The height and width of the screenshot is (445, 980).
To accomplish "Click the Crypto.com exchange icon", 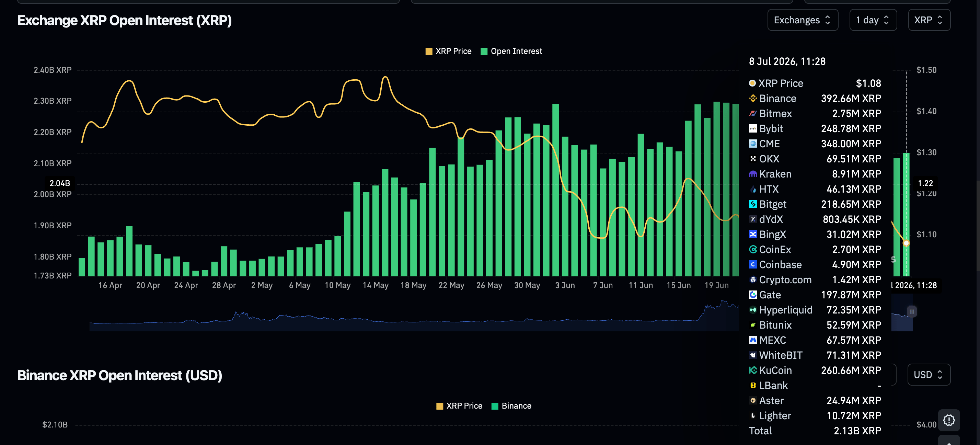I will click(752, 280).
